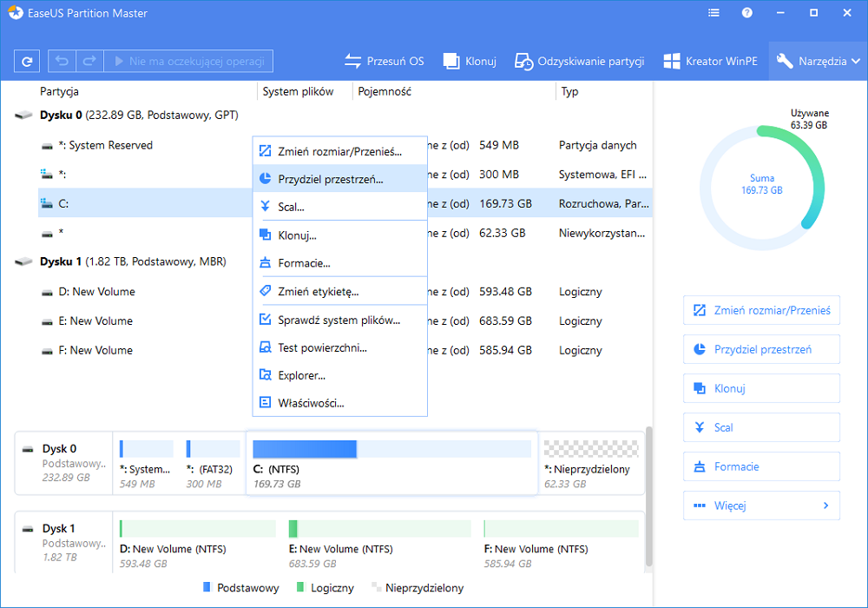Click Nie ma oczekującej operacji button
Screen dimensions: 868x608
[188, 62]
